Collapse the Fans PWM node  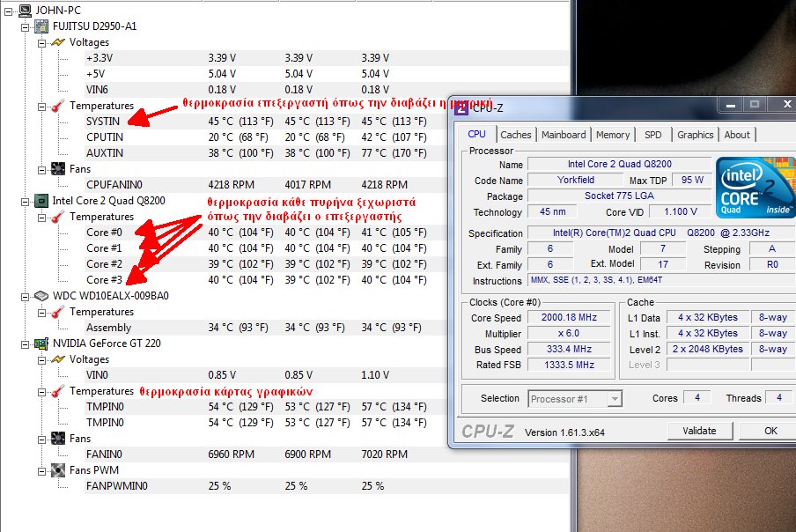point(41,471)
